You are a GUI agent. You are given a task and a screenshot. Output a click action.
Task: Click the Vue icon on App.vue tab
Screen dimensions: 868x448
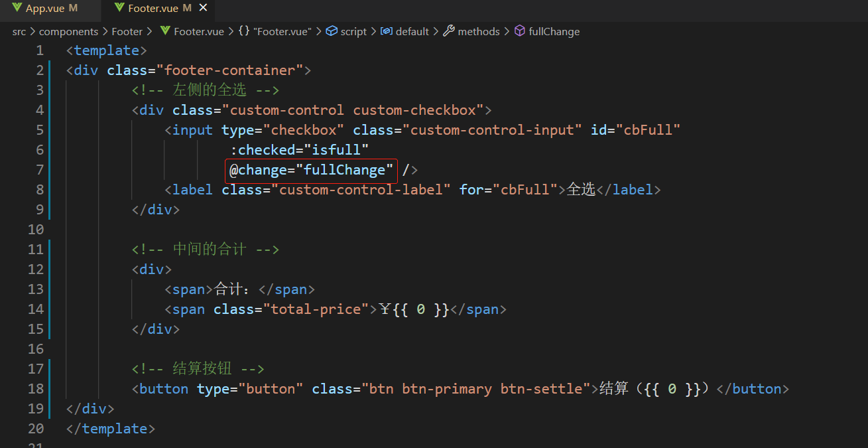(17, 8)
